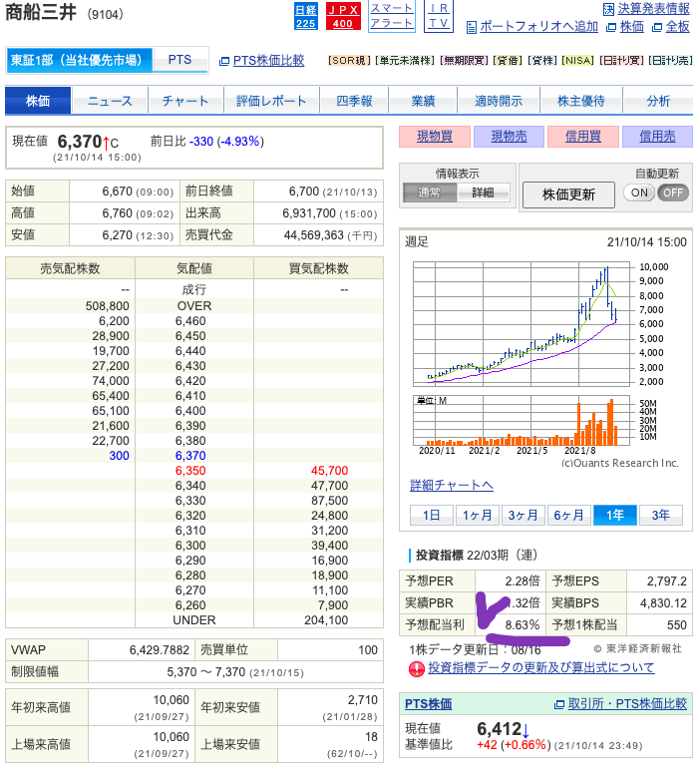
Task: Click the 信用買 order button
Action: coord(583,137)
